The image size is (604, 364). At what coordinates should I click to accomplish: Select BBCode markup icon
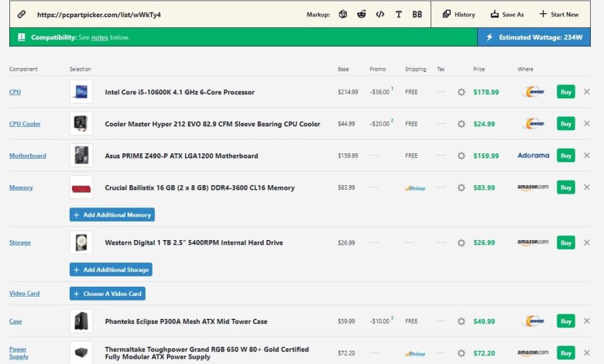coord(417,15)
